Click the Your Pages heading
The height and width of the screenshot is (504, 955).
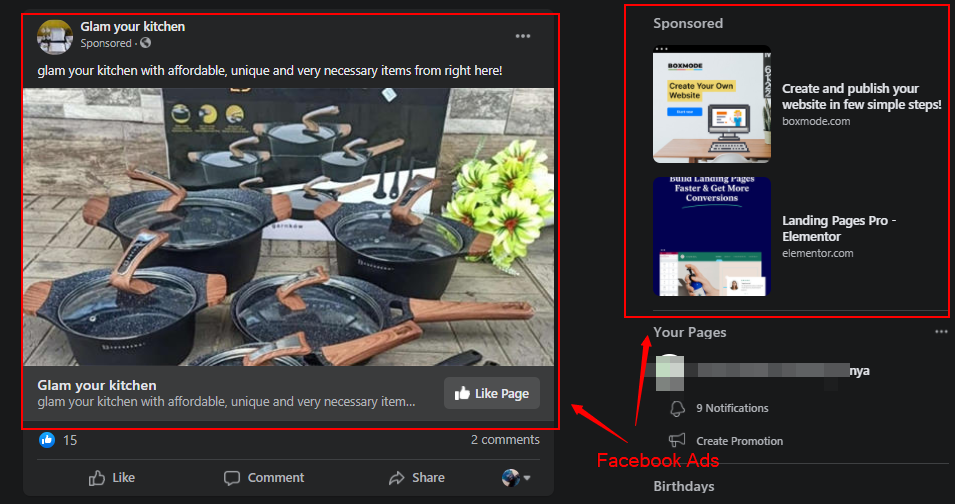point(689,332)
